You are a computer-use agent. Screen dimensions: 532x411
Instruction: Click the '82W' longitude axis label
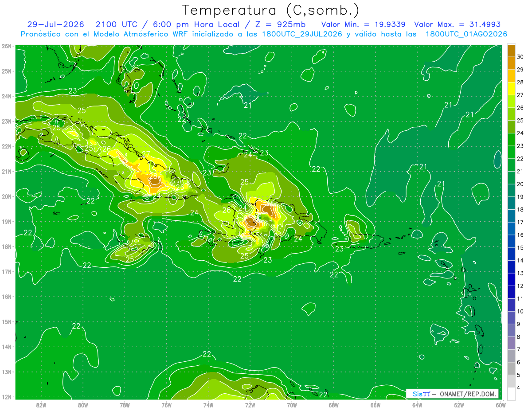point(41,405)
